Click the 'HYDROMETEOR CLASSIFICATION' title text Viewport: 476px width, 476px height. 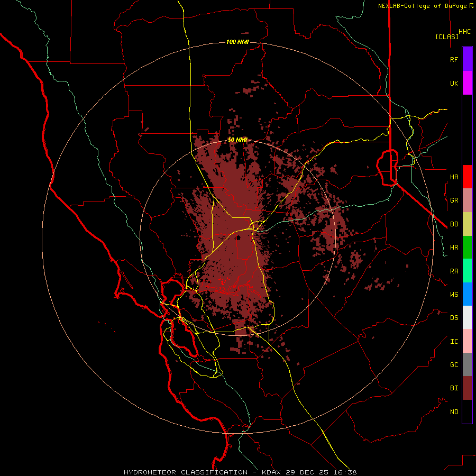pyautogui.click(x=186, y=472)
